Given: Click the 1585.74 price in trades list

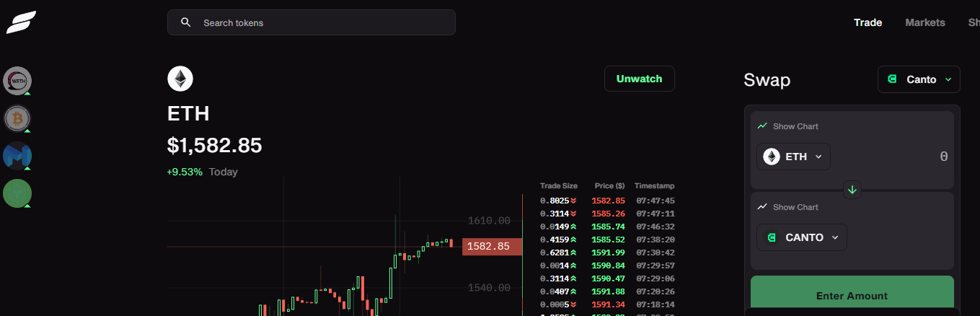Looking at the screenshot, I should coord(607,227).
